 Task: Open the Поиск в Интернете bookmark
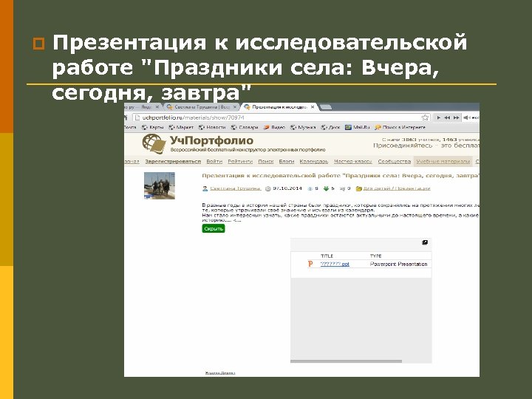coord(400,127)
